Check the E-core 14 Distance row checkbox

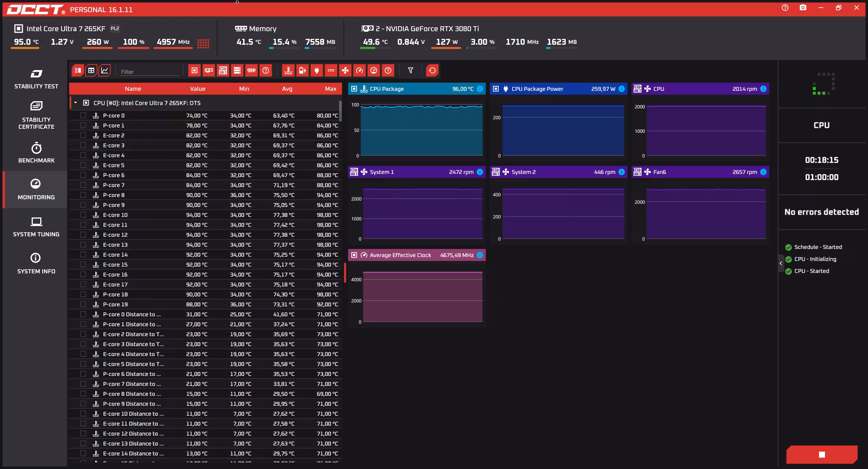[83, 454]
